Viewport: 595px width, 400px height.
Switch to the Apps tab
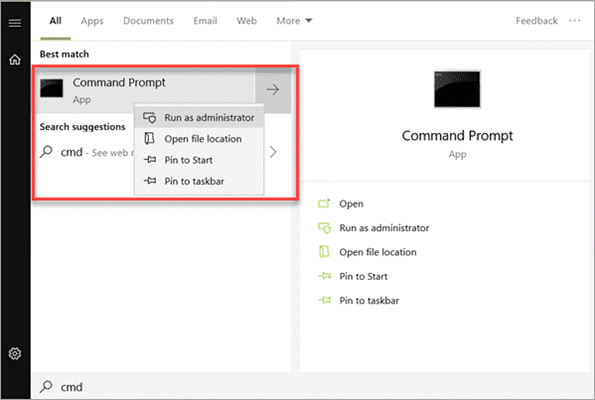pyautogui.click(x=92, y=21)
